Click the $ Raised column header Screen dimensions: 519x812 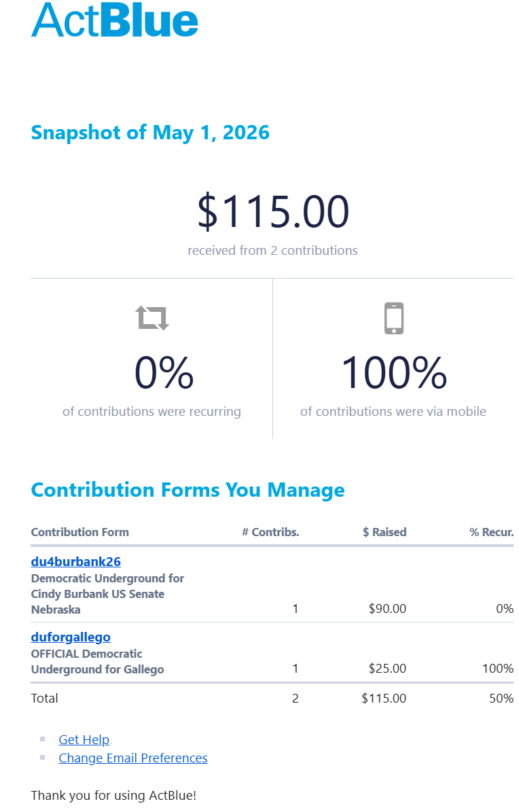click(x=384, y=532)
